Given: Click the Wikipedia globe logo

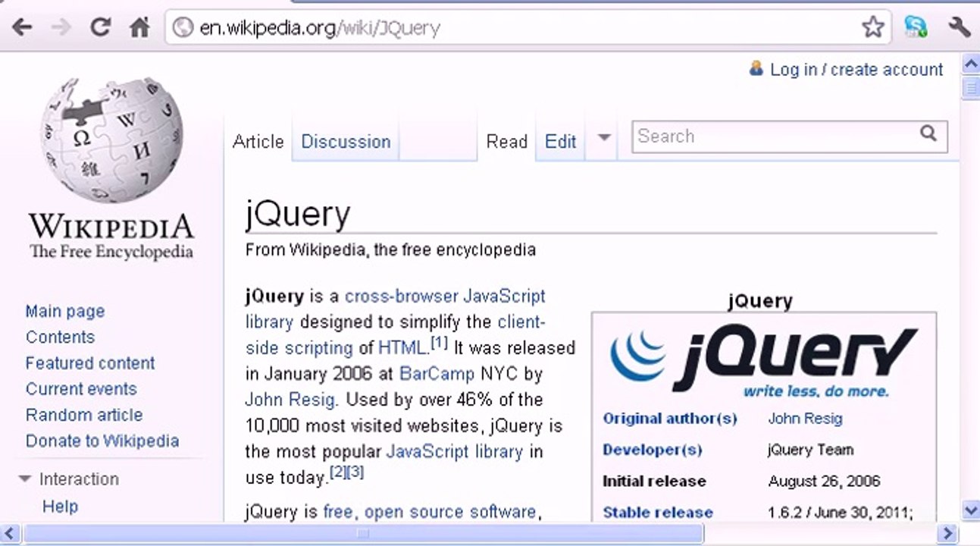Looking at the screenshot, I should [x=111, y=140].
